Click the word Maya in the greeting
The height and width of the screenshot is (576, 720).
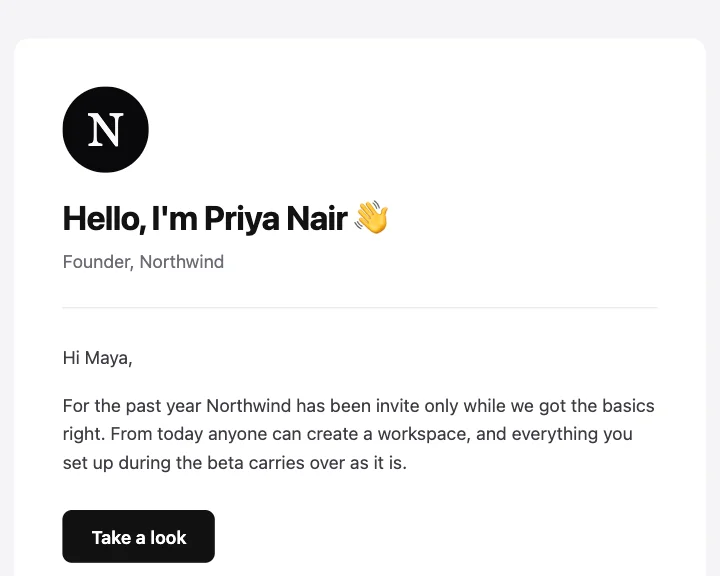(108, 358)
